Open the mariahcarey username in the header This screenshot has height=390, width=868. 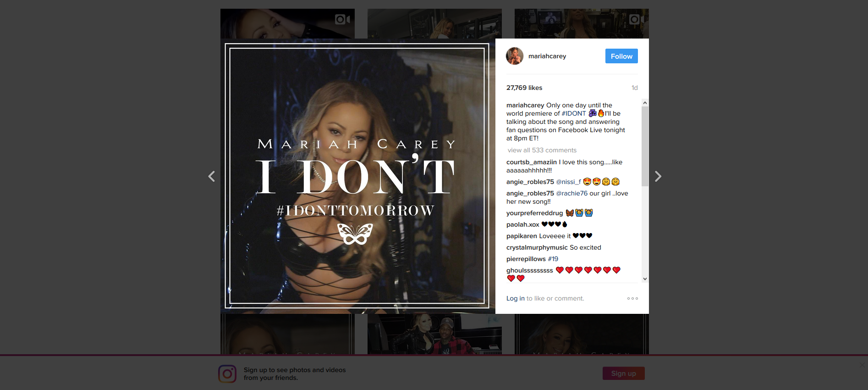[547, 56]
